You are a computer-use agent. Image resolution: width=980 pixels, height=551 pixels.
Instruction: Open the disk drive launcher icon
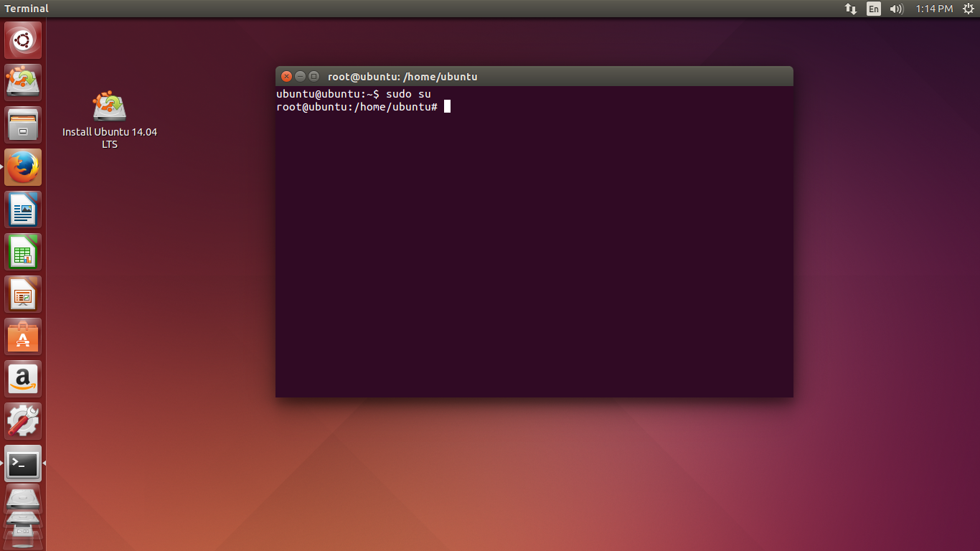(x=23, y=499)
